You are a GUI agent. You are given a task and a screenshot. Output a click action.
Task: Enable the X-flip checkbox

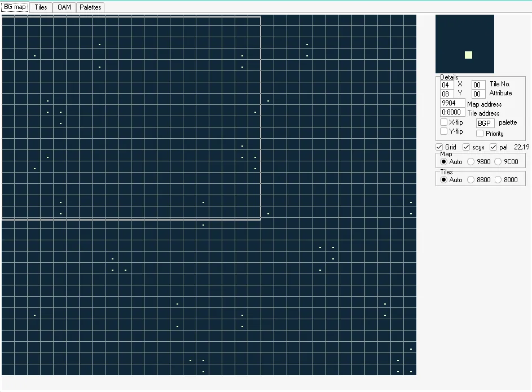pos(443,122)
